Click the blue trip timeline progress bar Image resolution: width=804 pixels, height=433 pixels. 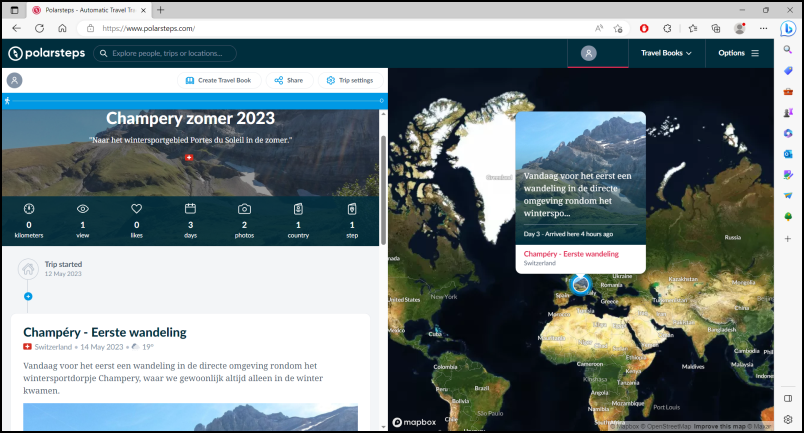click(x=195, y=101)
